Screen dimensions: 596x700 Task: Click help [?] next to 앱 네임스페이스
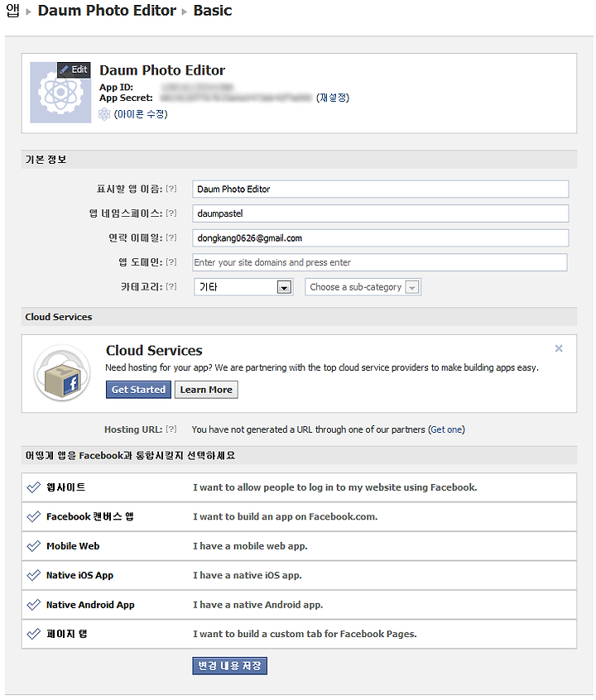[171, 213]
